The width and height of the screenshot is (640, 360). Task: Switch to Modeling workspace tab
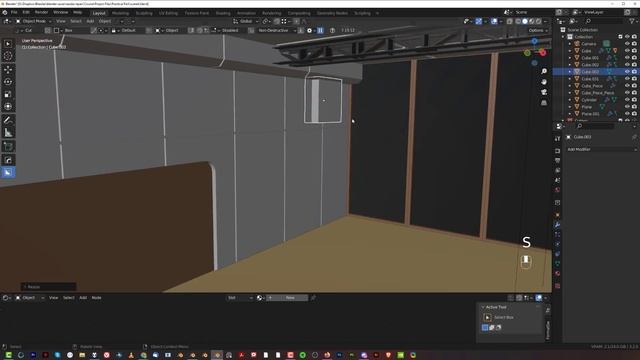[x=120, y=13]
